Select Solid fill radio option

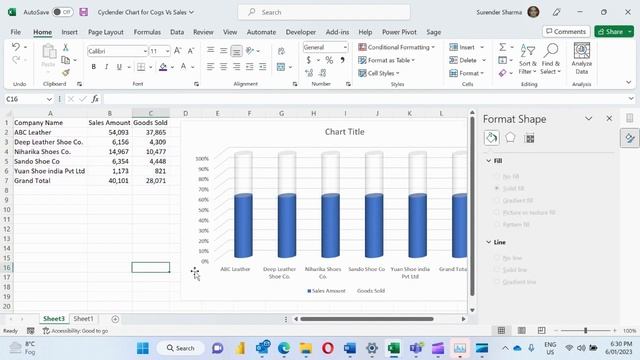tap(497, 189)
